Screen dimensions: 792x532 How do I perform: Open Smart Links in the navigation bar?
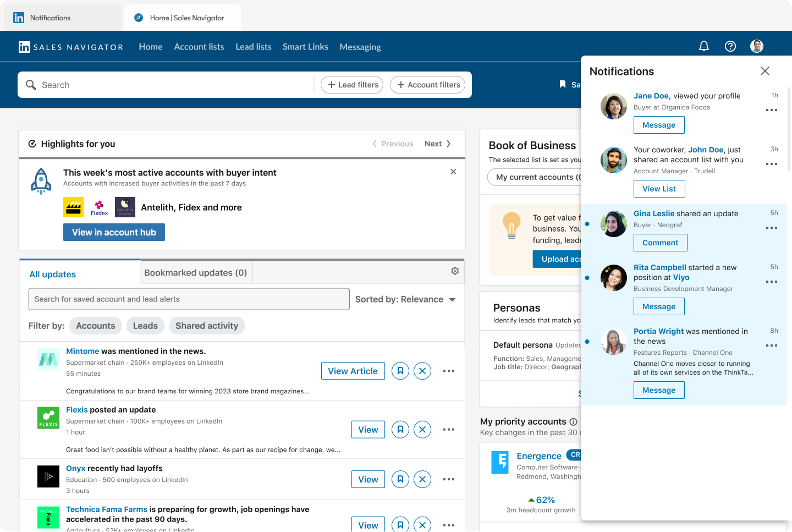click(305, 47)
